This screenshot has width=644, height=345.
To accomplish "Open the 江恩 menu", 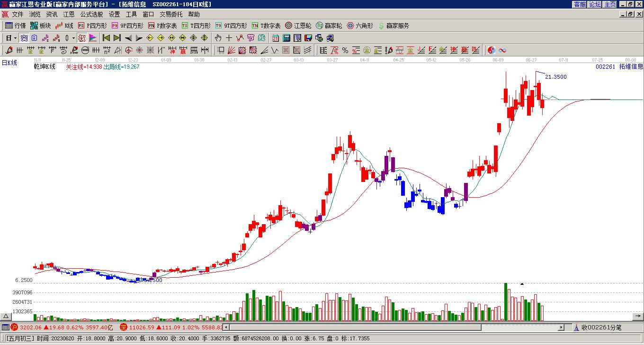I will (x=69, y=14).
